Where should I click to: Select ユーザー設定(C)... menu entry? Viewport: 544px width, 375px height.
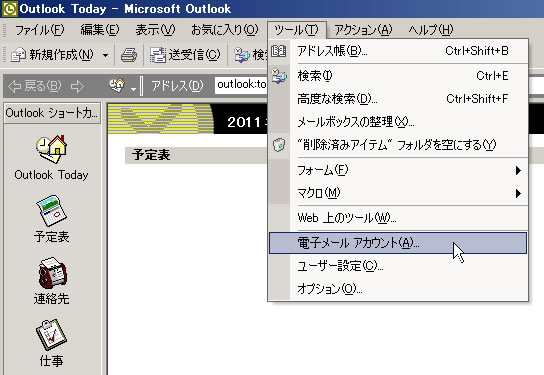398,266
